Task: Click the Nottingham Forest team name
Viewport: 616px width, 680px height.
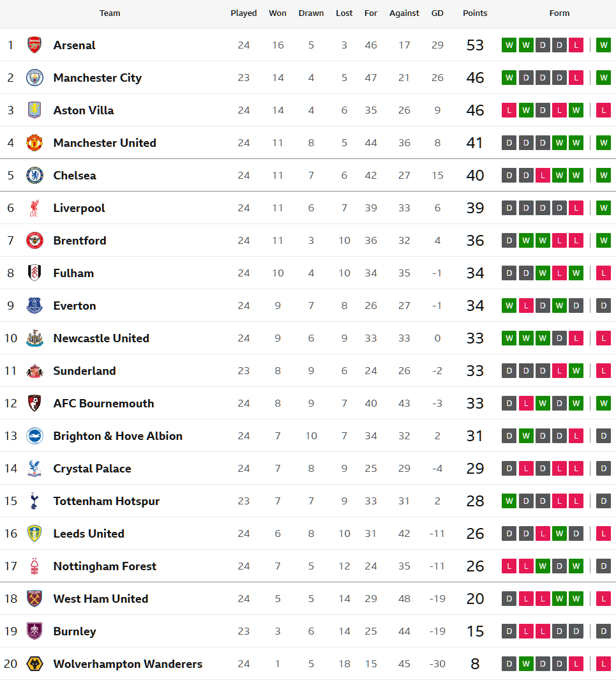Action: coord(105,566)
